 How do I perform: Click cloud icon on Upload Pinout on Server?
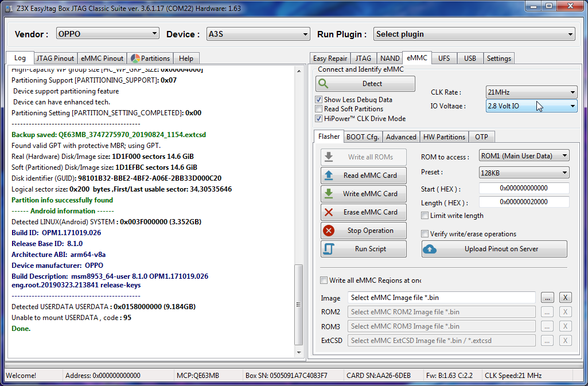[x=430, y=249]
